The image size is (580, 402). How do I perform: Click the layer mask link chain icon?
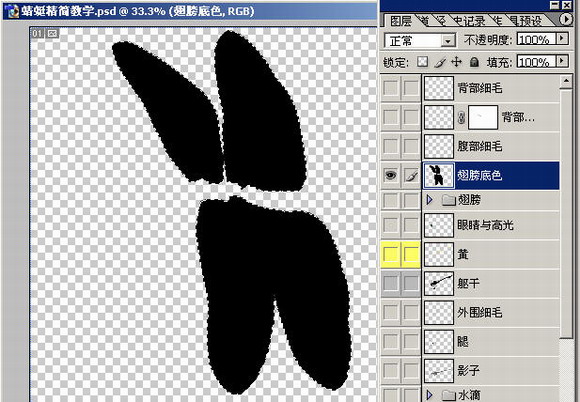tap(461, 118)
